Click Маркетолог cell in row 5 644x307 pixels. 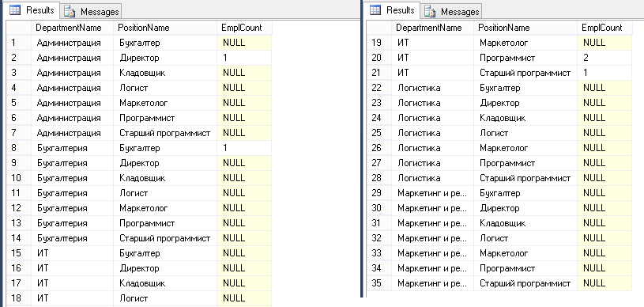pyautogui.click(x=165, y=103)
